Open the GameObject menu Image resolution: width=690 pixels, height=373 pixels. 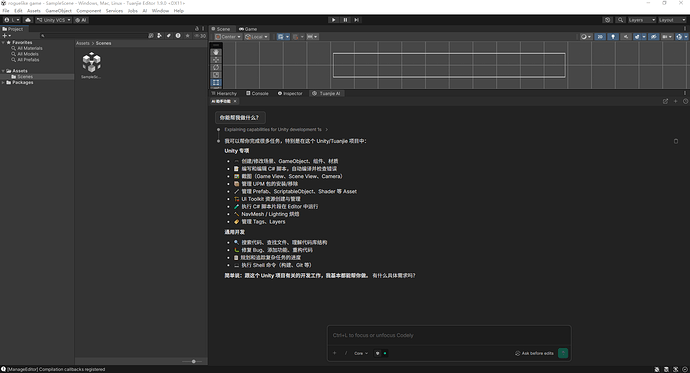(x=59, y=11)
